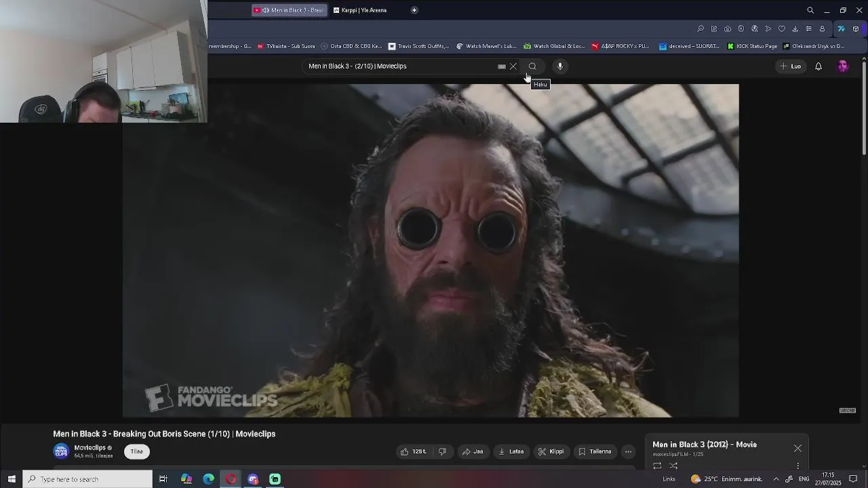The width and height of the screenshot is (868, 488).
Task: Click the send/flow arrow toolbar icon
Action: [768, 29]
